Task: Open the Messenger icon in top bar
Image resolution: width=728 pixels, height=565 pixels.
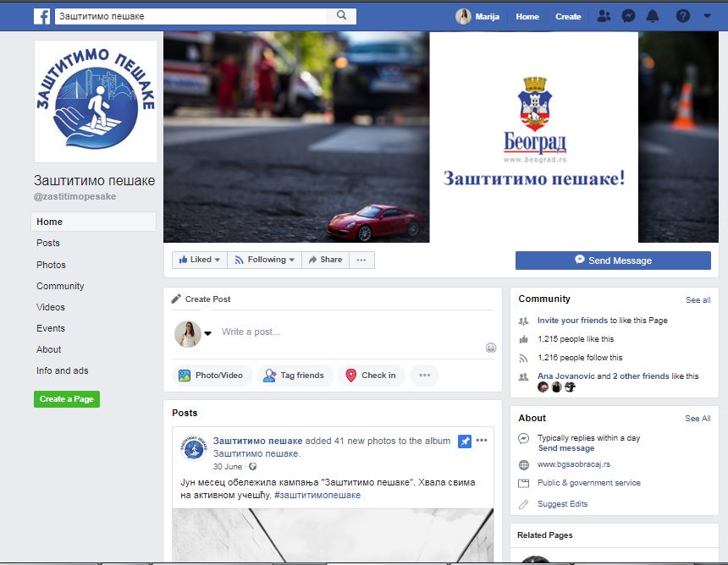Action: tap(628, 16)
